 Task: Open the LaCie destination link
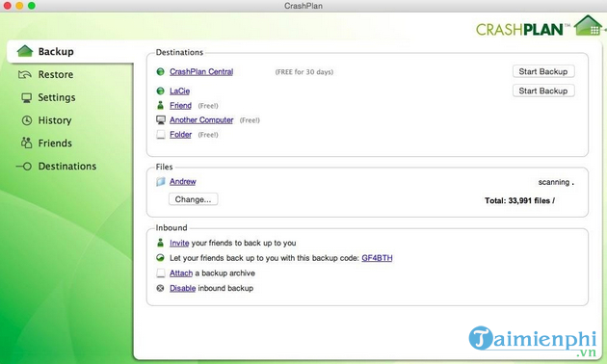[x=179, y=91]
